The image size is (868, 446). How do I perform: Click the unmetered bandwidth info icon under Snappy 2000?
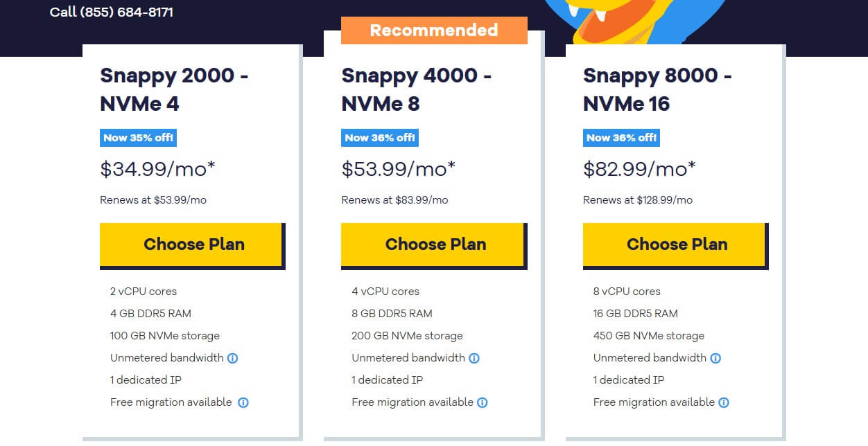232,358
